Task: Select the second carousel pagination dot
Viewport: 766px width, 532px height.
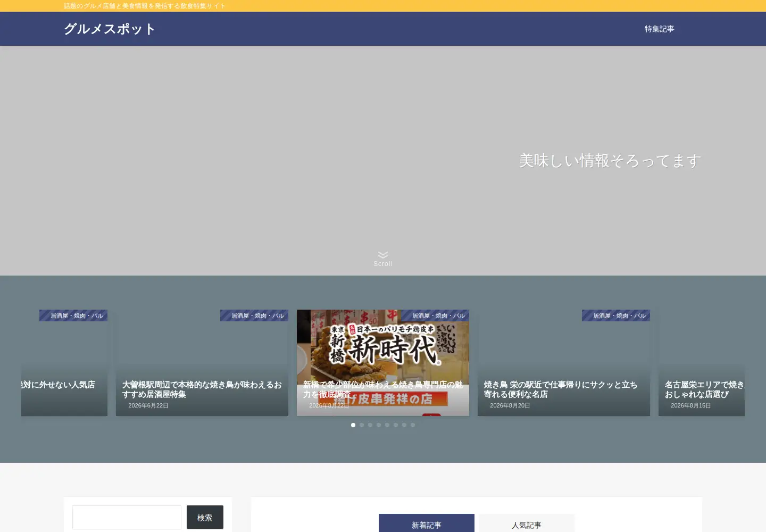Action: [x=362, y=425]
